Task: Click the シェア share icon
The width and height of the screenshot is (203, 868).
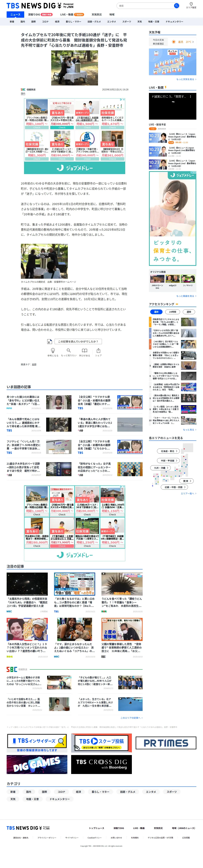Action: pyautogui.click(x=98, y=350)
